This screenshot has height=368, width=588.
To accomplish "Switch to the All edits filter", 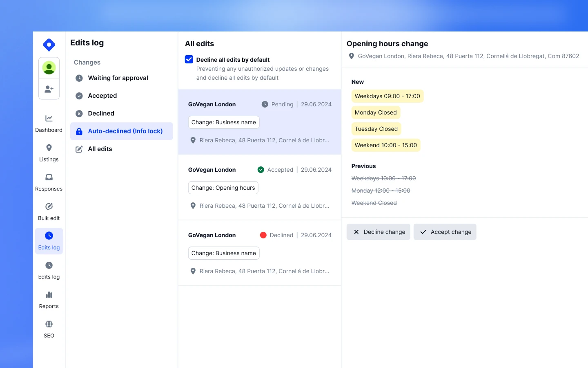I will (100, 148).
